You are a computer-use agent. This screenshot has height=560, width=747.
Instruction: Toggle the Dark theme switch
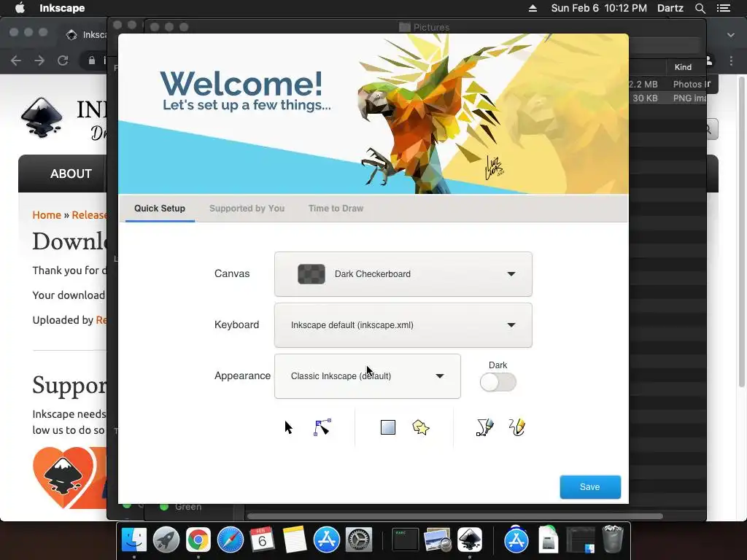[498, 382]
